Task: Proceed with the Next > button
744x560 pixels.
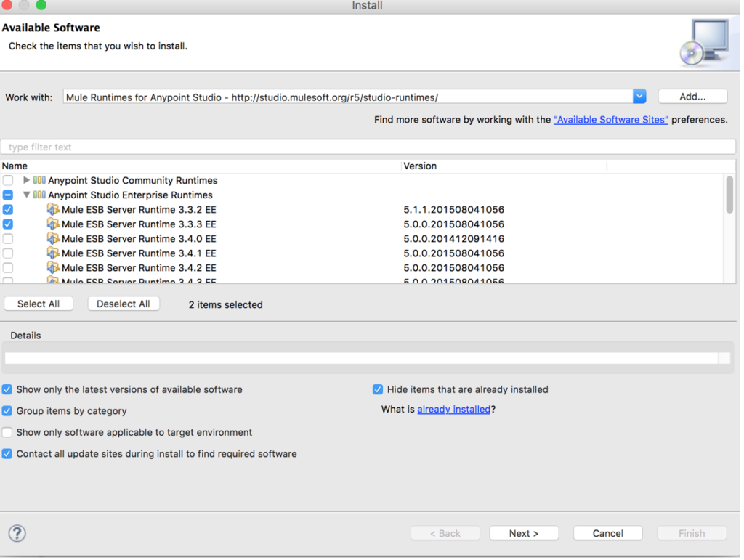Action: click(524, 534)
